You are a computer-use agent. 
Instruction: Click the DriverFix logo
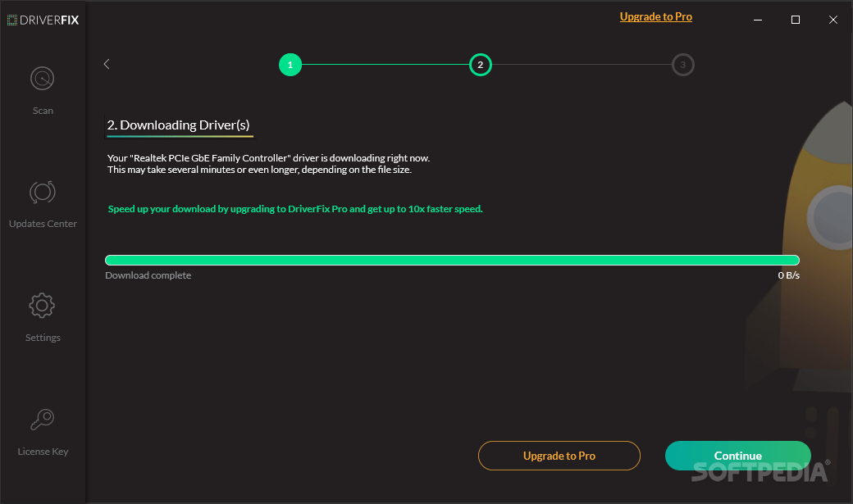(x=43, y=20)
